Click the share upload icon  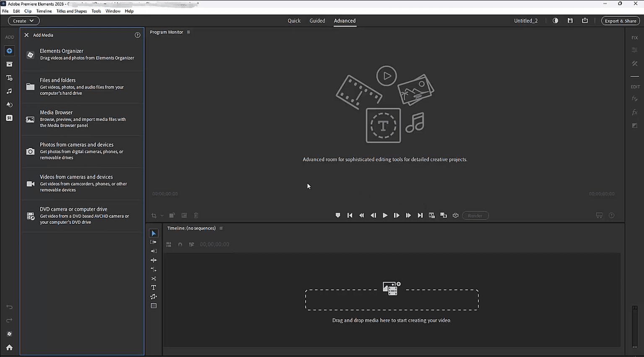pyautogui.click(x=585, y=21)
